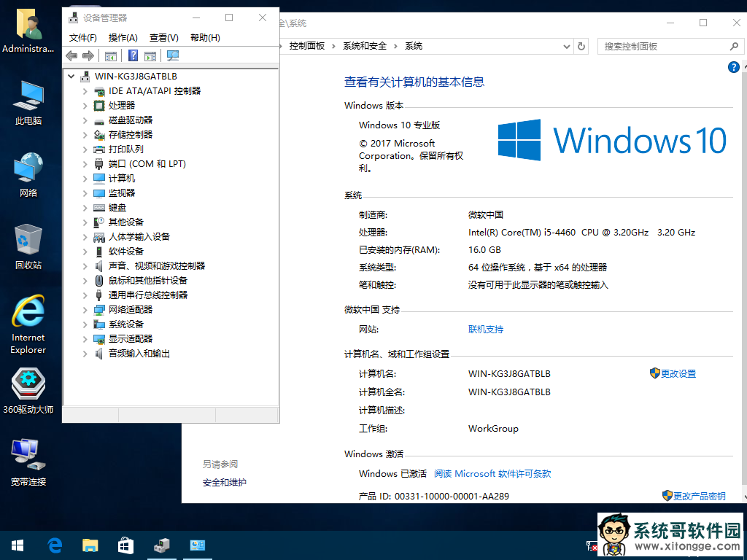Click 系统和安全 in the breadcrumb
Screen dimensions: 747x560
click(365, 46)
